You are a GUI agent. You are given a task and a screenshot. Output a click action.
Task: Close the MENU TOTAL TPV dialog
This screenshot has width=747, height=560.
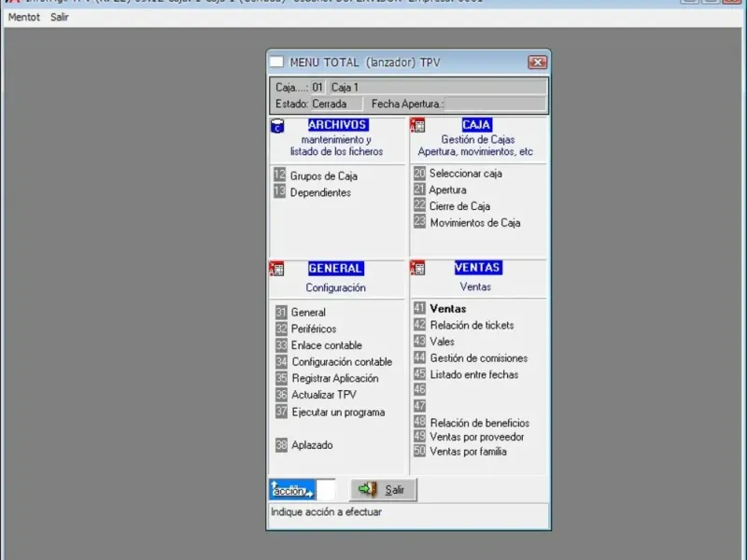pyautogui.click(x=538, y=63)
